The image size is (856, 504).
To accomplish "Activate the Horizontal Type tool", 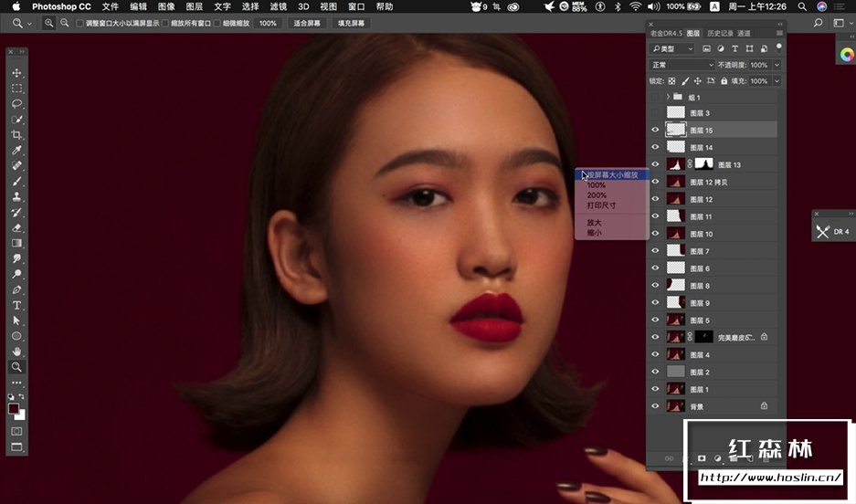I will [16, 305].
